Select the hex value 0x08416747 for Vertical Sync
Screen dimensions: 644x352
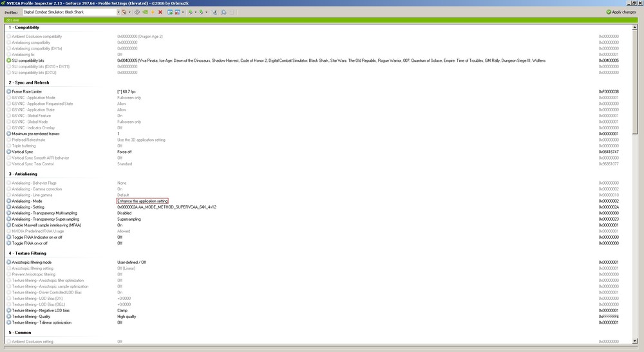[x=609, y=152]
